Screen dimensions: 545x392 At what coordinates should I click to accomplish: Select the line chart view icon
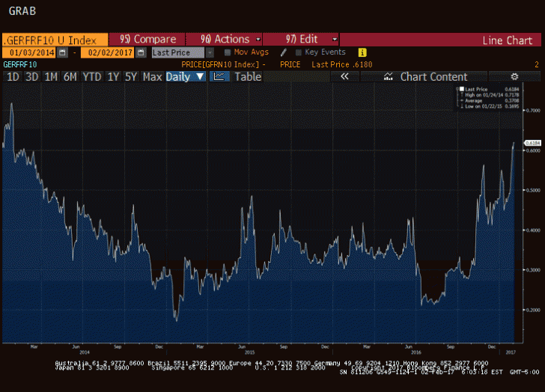(x=219, y=76)
